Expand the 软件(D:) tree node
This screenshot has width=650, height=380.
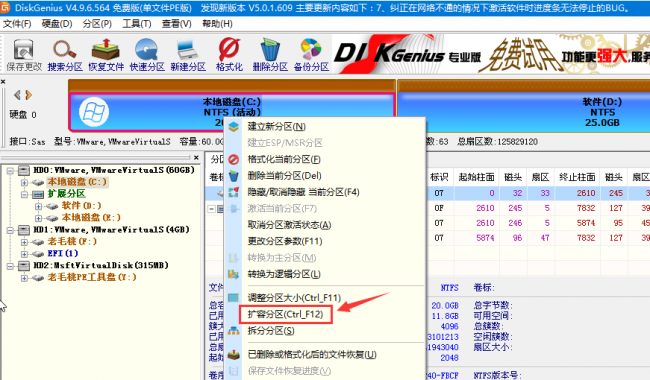39,206
